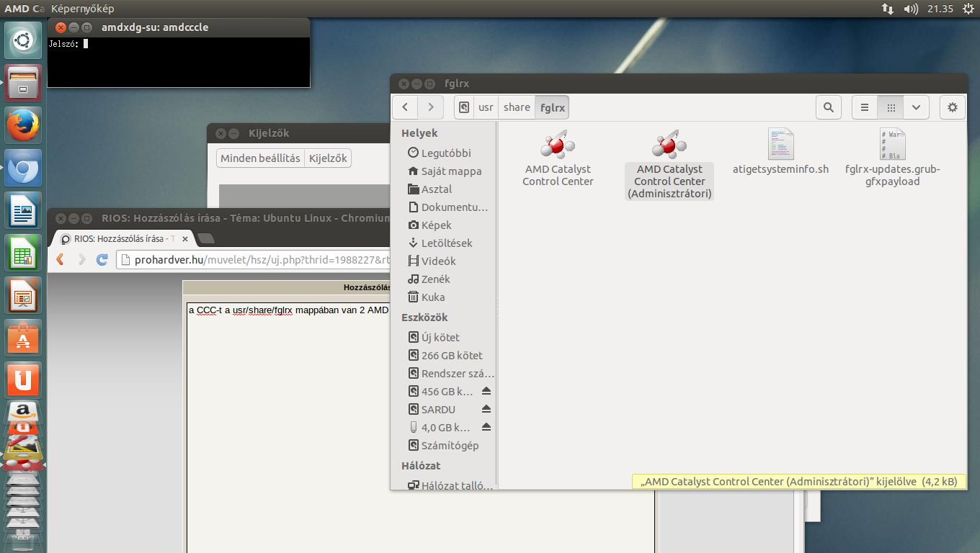Open LibreOffice Calc from the launcher

pyautogui.click(x=23, y=253)
